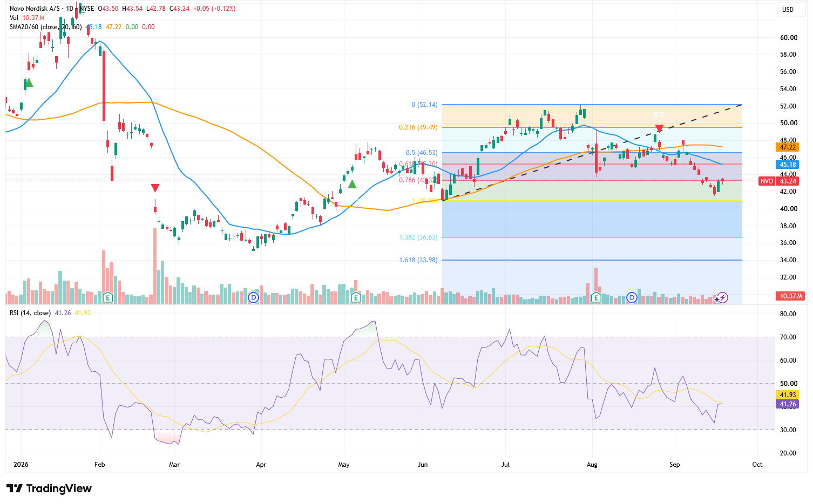
Task: Click the May label on the time axis
Action: (x=344, y=465)
